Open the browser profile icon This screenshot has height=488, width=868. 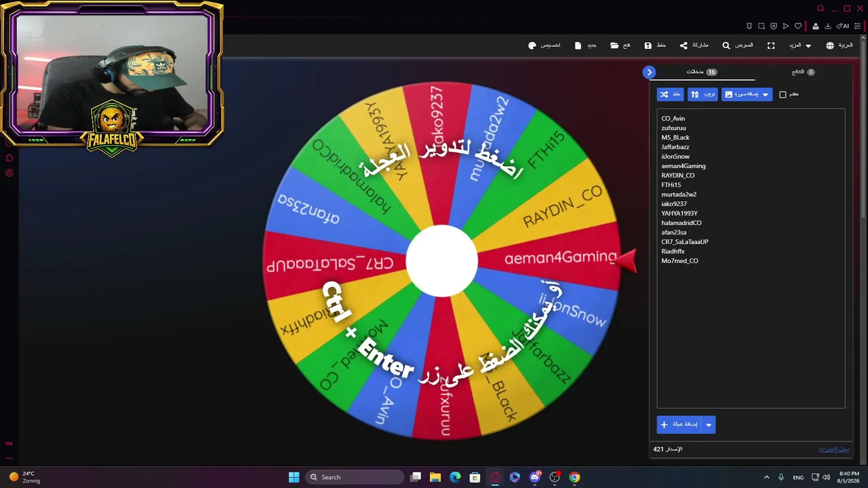(816, 26)
